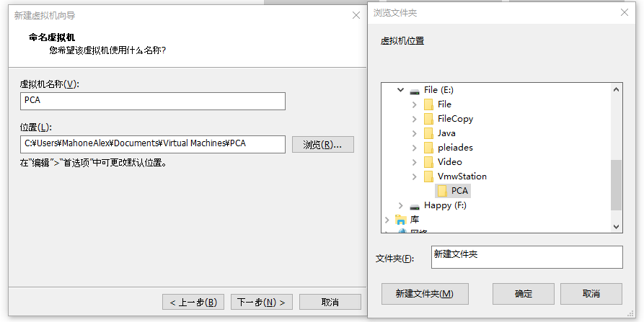Click 浏览(R)... in the wizard

[x=323, y=144]
